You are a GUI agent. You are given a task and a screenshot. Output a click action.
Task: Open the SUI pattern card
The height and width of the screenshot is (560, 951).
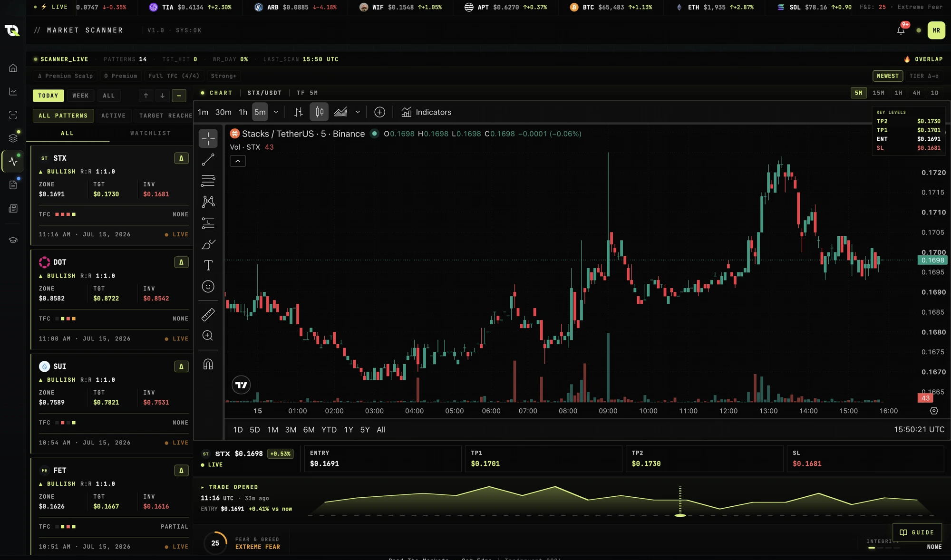112,405
